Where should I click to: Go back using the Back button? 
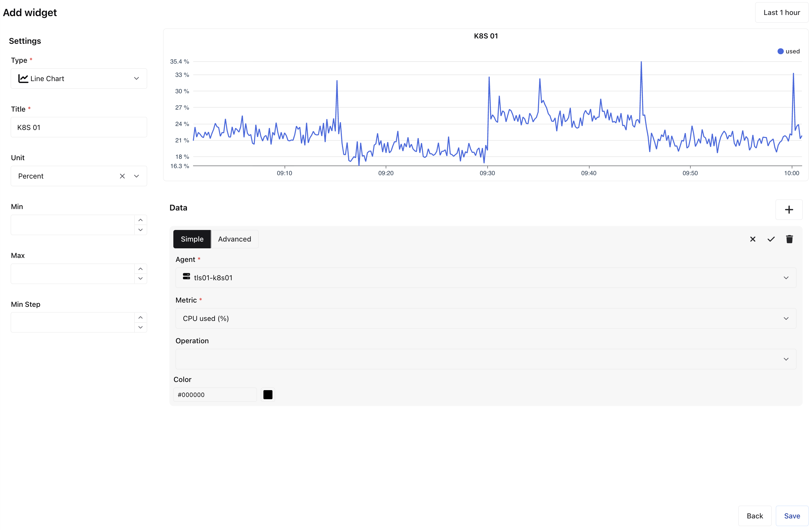[754, 516]
